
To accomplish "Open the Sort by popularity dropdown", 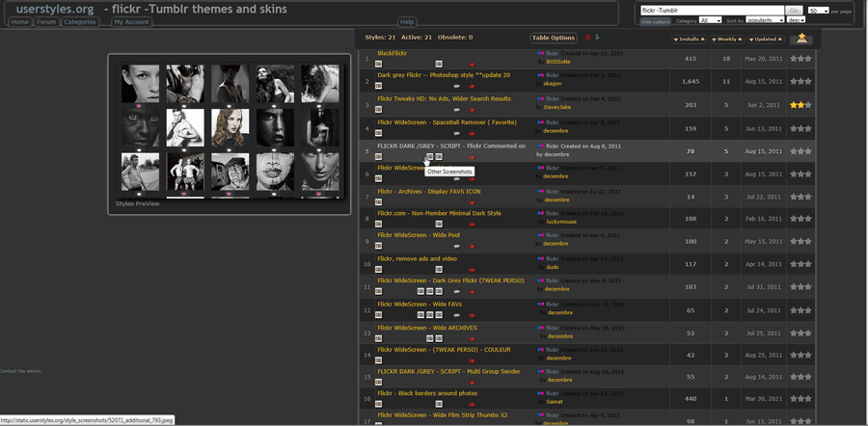I will (765, 20).
